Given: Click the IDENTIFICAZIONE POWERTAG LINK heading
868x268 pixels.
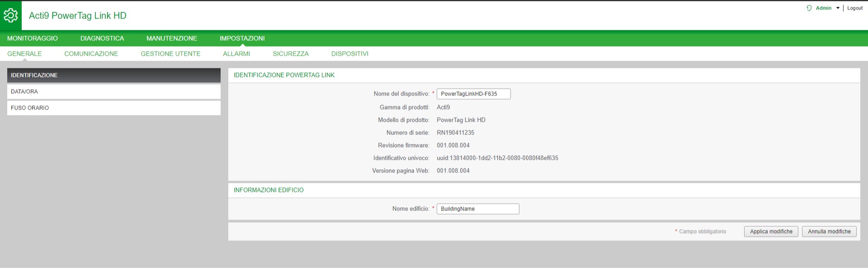Looking at the screenshot, I should click(284, 75).
